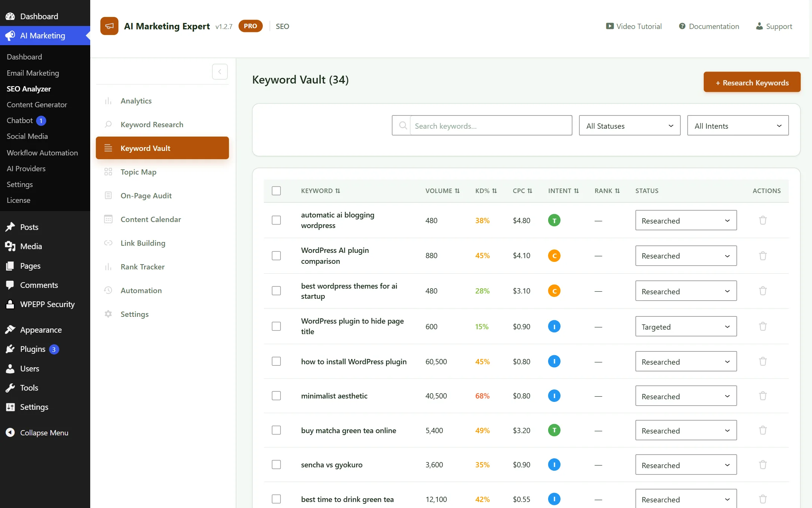The width and height of the screenshot is (812, 508).
Task: Check the 'automatic ai blogging wordpress' row
Action: click(276, 220)
